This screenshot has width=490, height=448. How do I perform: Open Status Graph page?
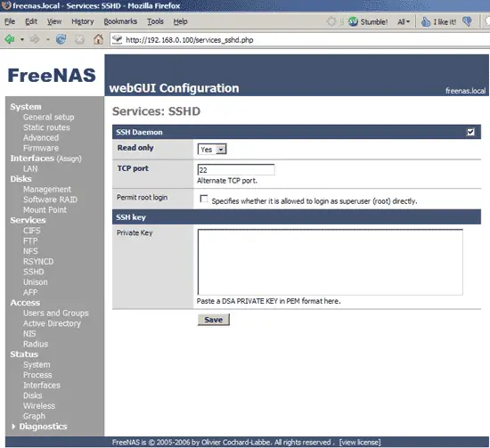pyautogui.click(x=34, y=416)
